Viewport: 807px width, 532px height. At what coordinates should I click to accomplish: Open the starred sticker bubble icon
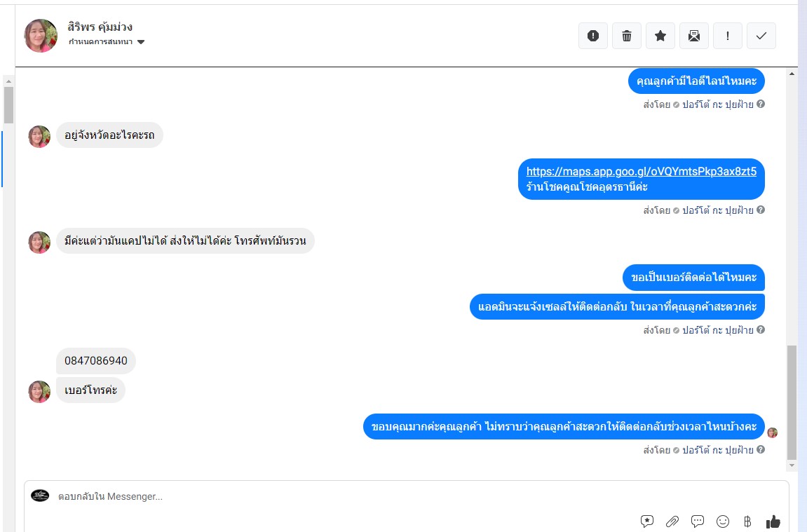coord(647,521)
